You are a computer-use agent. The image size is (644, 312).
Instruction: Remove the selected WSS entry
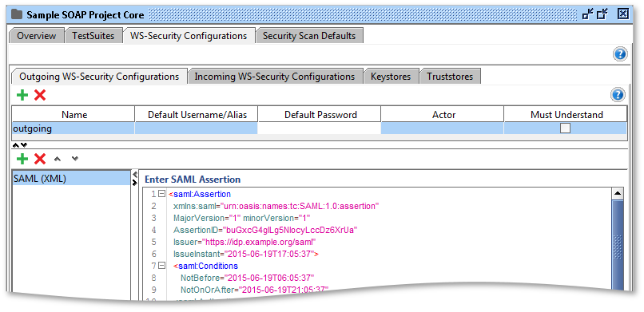pos(40,158)
